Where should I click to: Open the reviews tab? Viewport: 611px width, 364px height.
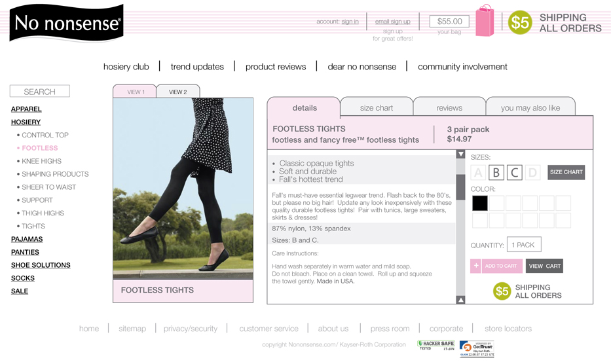[449, 107]
